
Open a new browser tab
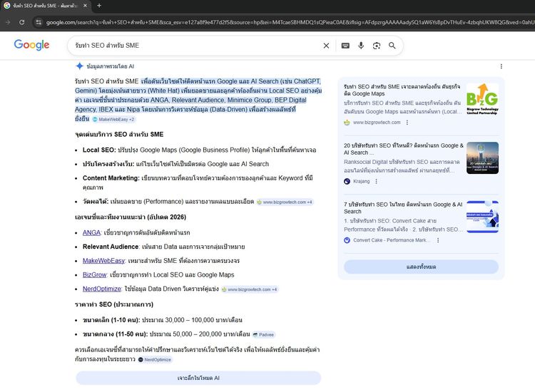99,6
